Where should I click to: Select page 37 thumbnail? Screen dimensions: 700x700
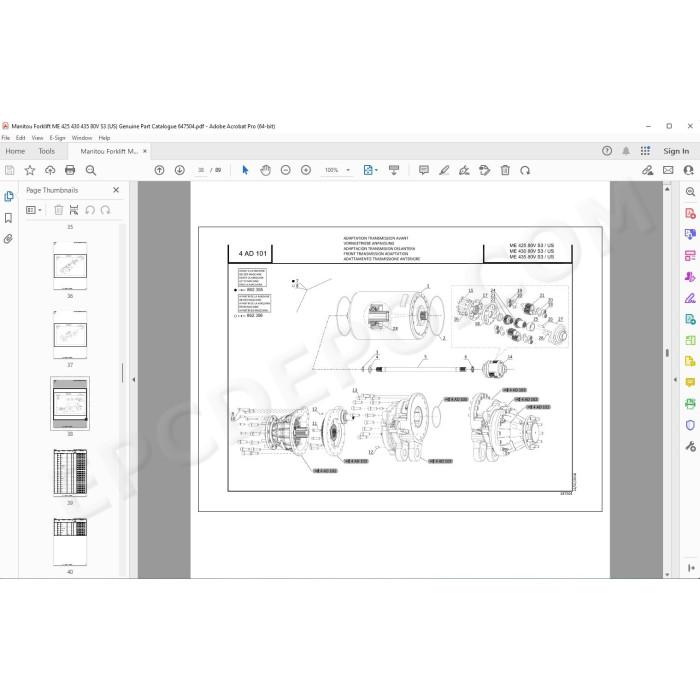click(70, 335)
